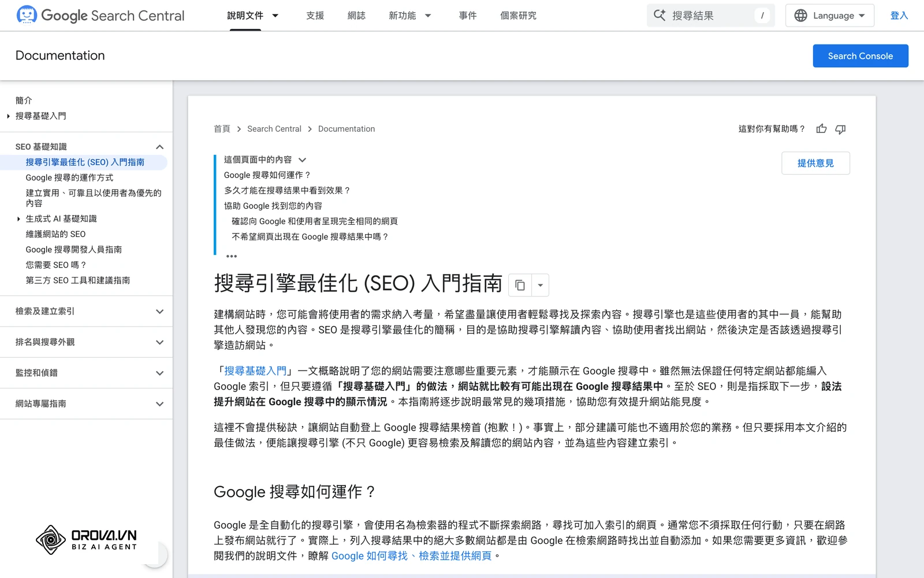Expand the 監控和偵錯 section

click(160, 373)
